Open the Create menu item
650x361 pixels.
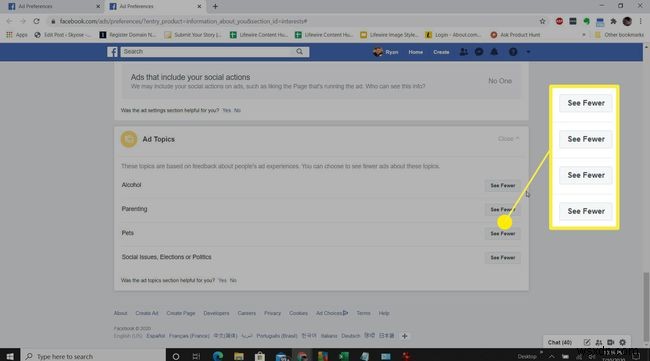441,52
